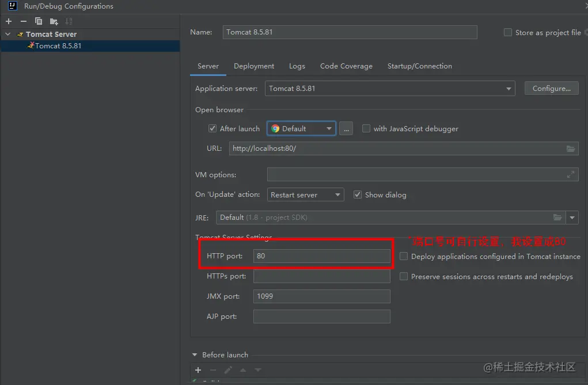Click the Configure... button
The image size is (588, 385).
[552, 89]
